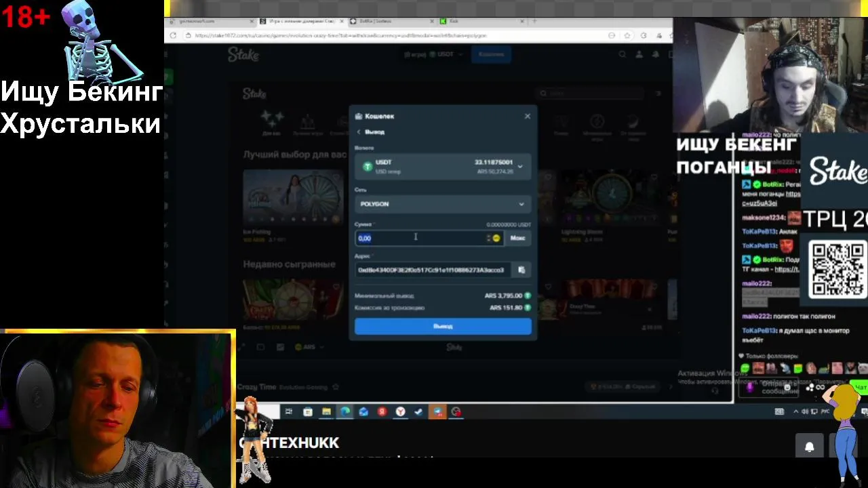
Task: Click the volume icon in system tray
Action: (805, 411)
